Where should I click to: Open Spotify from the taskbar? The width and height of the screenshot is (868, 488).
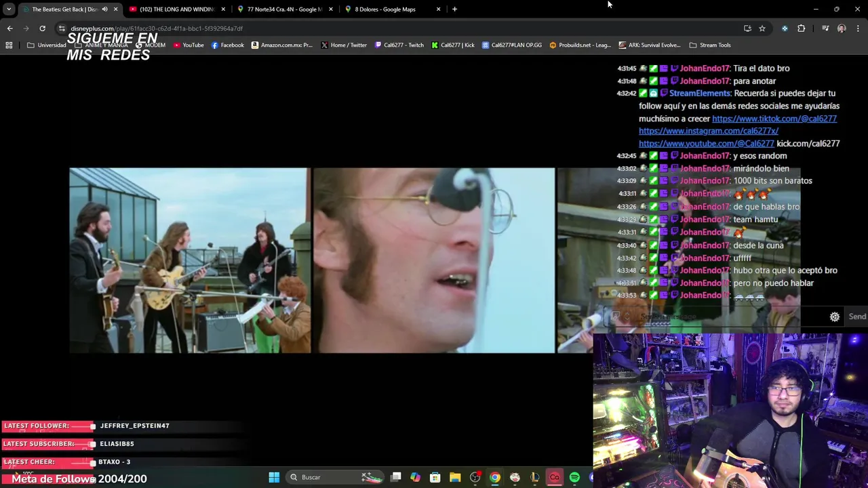(x=574, y=477)
